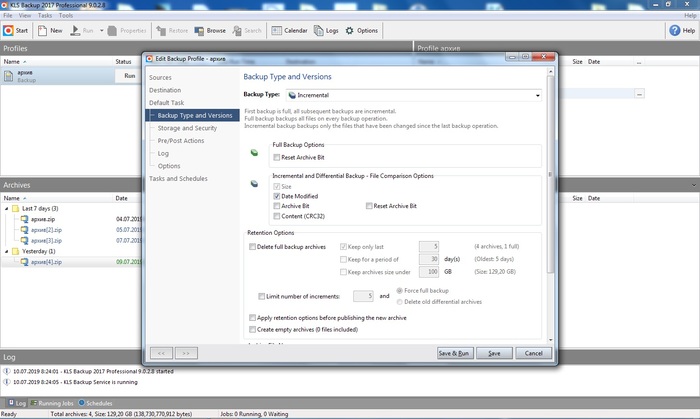Click the Start toolbar icon
This screenshot has height=419, width=700.
[9, 31]
